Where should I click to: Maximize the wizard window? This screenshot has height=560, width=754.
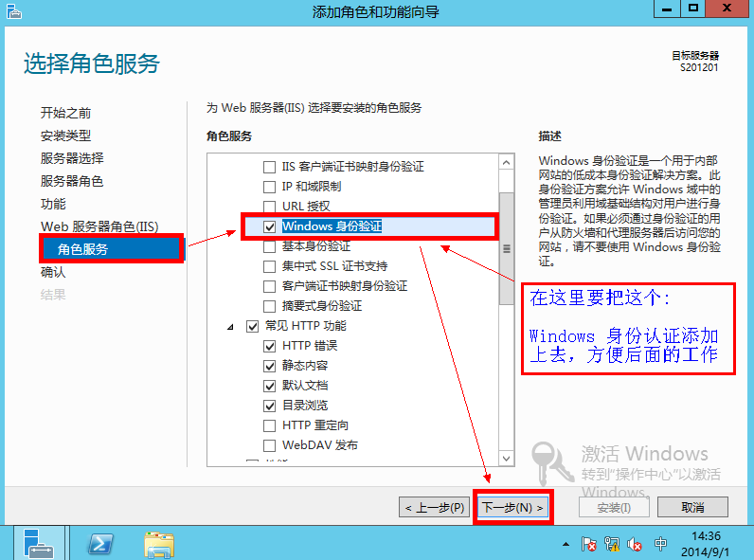693,9
